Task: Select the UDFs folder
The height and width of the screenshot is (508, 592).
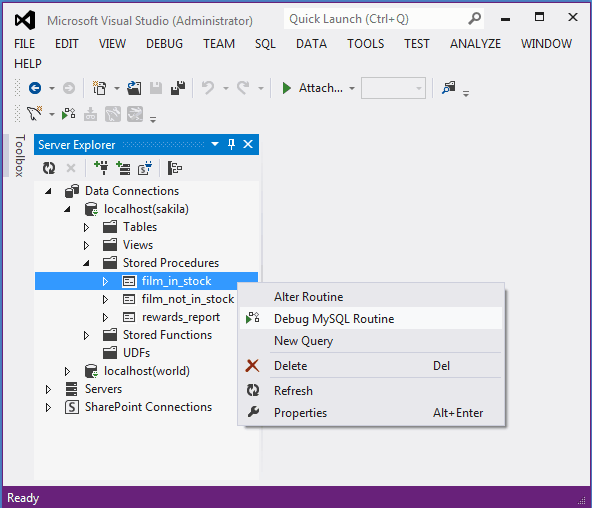Action: tap(136, 353)
